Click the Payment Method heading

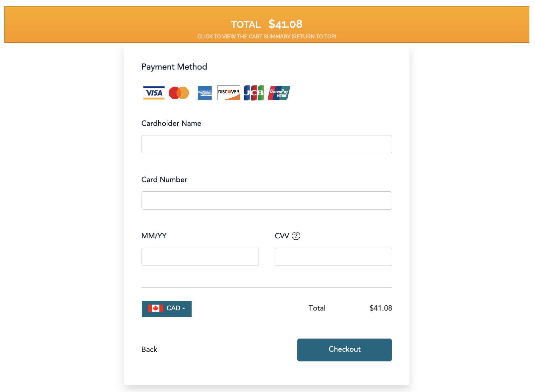pos(174,67)
